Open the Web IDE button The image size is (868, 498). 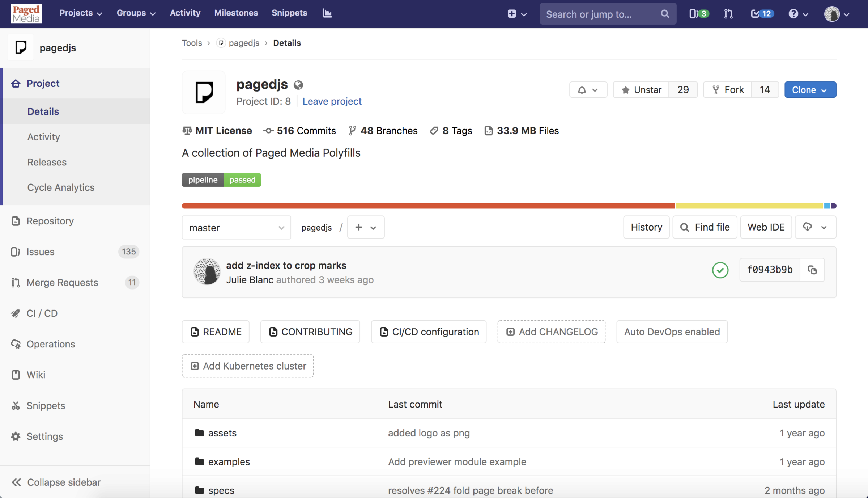766,227
